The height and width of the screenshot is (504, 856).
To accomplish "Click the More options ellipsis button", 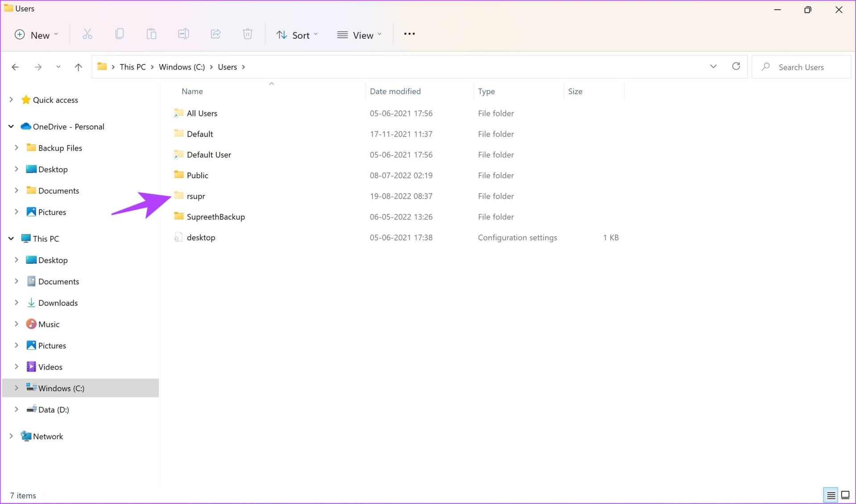I will point(409,34).
